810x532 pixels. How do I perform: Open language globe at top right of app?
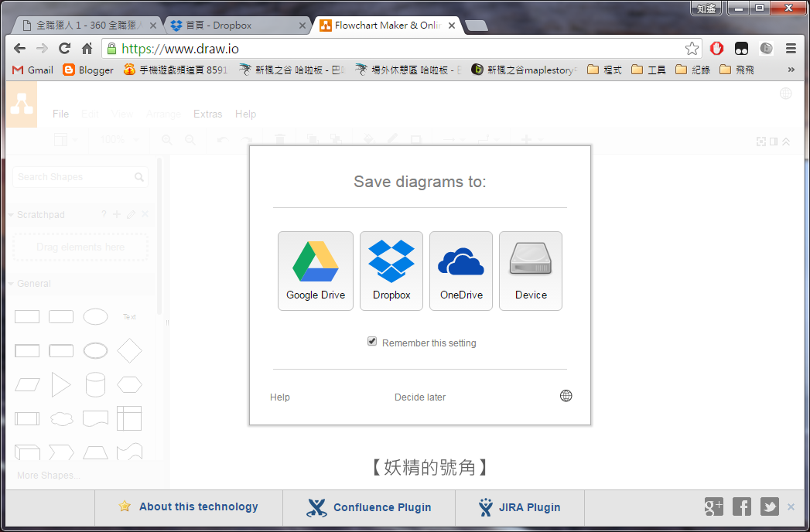click(x=786, y=94)
